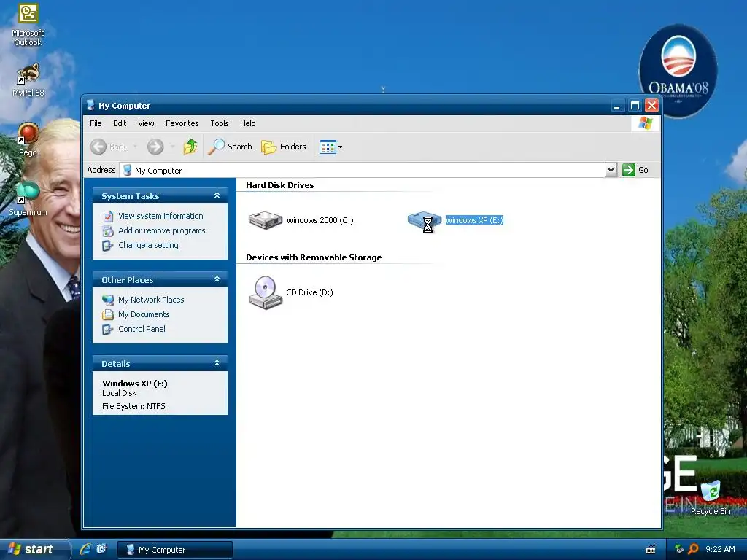This screenshot has height=560, width=747.
Task: Open Microsoft Outlook desktop icon
Action: point(28,24)
